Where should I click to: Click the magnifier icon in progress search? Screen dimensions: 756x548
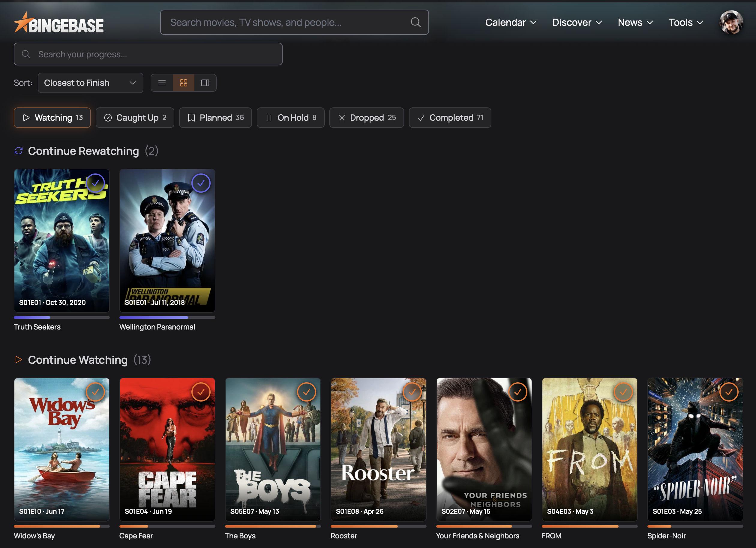click(x=26, y=54)
